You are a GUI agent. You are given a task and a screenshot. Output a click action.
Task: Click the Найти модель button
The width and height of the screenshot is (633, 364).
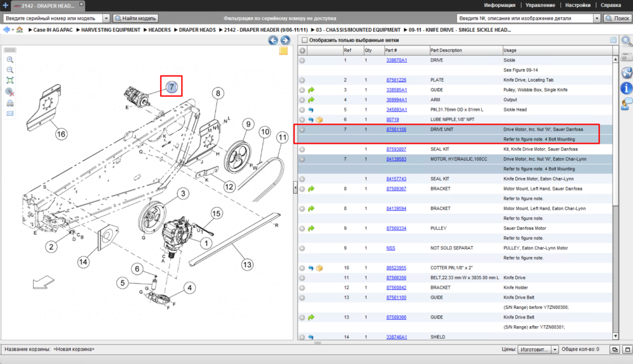[x=135, y=18]
